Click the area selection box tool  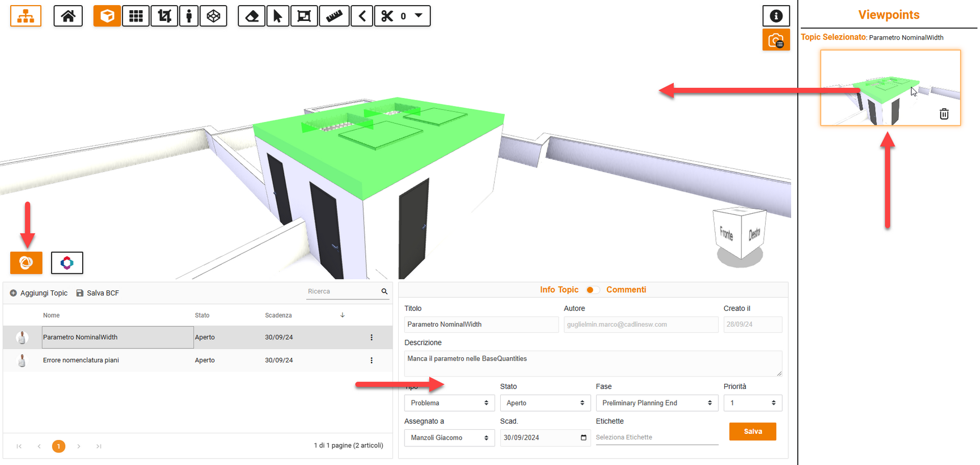coord(304,16)
